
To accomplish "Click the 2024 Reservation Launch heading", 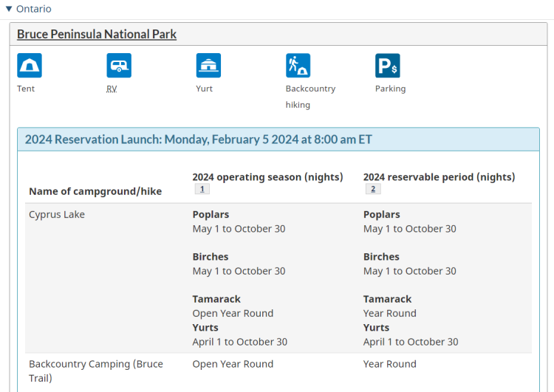I will click(198, 140).
